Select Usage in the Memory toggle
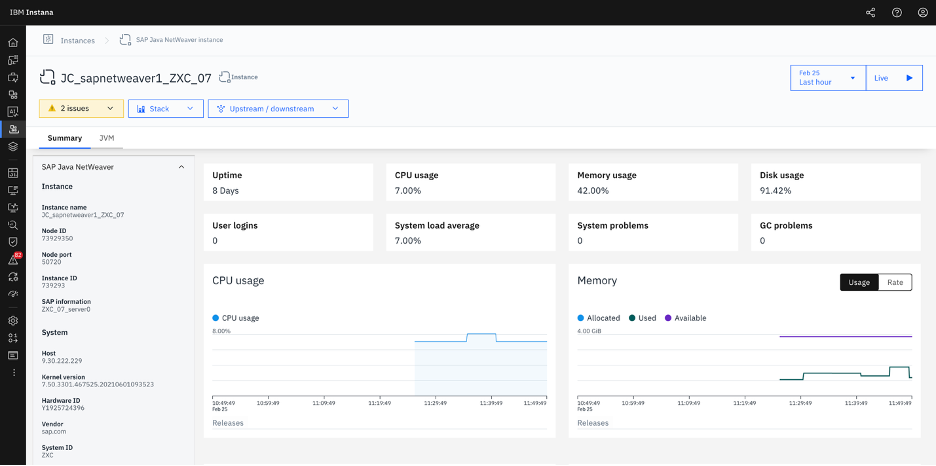This screenshot has width=936, height=466. [x=859, y=282]
